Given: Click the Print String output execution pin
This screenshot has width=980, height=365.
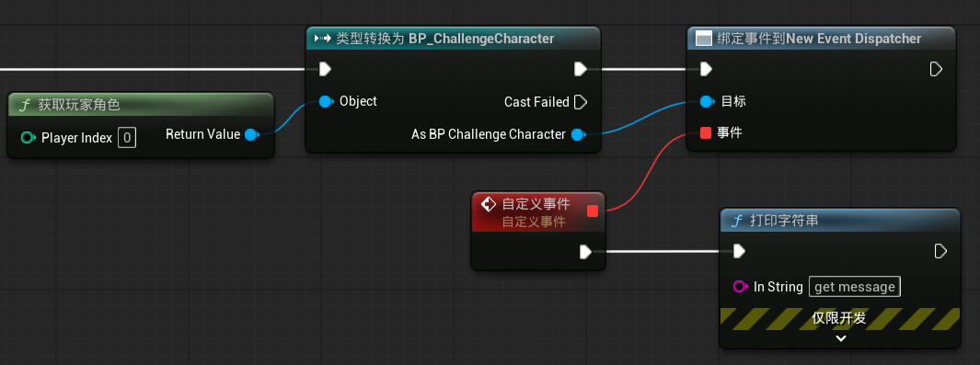Looking at the screenshot, I should coord(940,251).
